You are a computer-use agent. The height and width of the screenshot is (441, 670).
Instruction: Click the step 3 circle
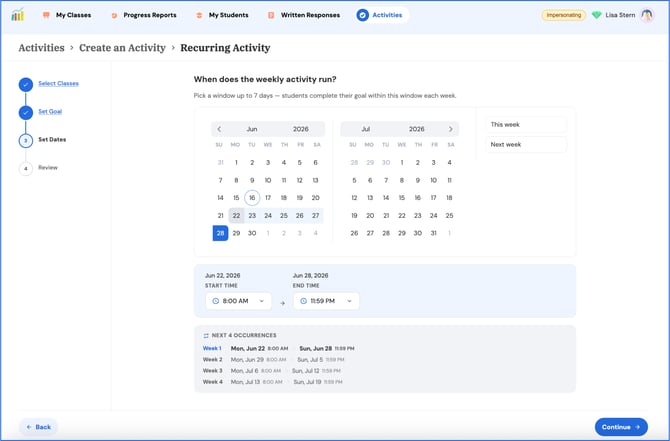[x=26, y=141]
